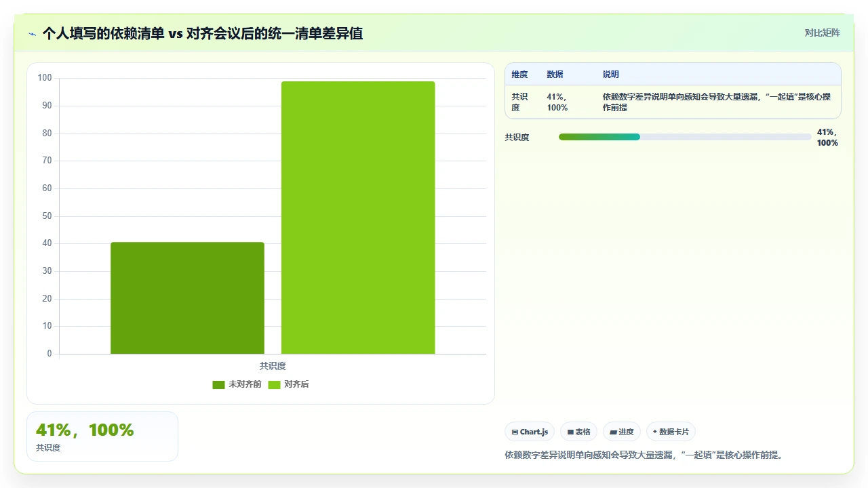Click the 对比矩阵 label in header

point(822,33)
